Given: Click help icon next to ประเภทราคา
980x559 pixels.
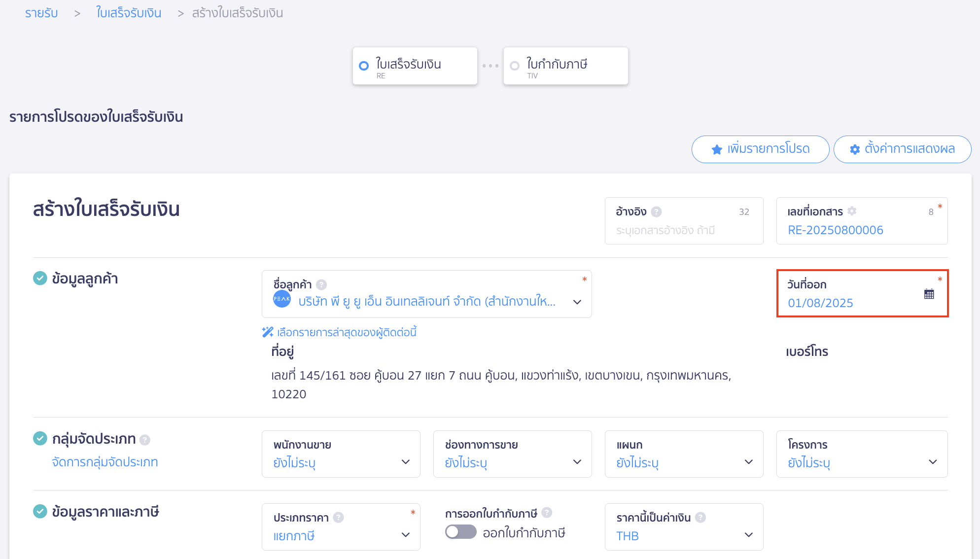Looking at the screenshot, I should click(x=338, y=517).
